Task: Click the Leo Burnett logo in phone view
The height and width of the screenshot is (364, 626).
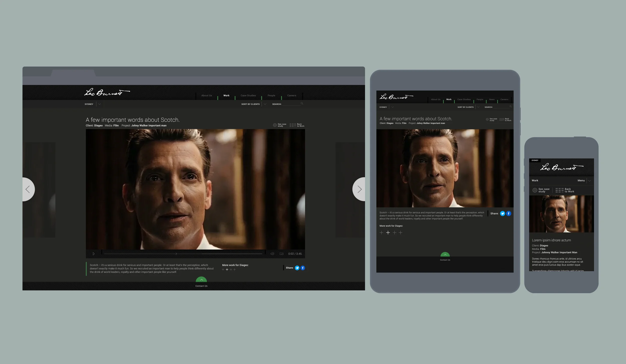Action: coord(562,167)
